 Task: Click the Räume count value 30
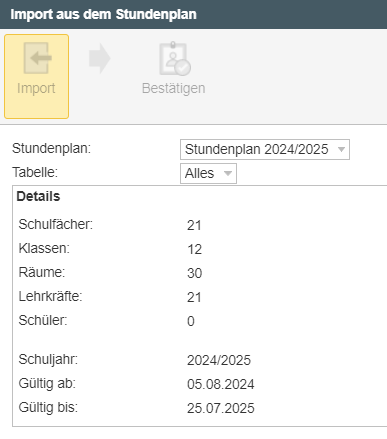tap(194, 273)
